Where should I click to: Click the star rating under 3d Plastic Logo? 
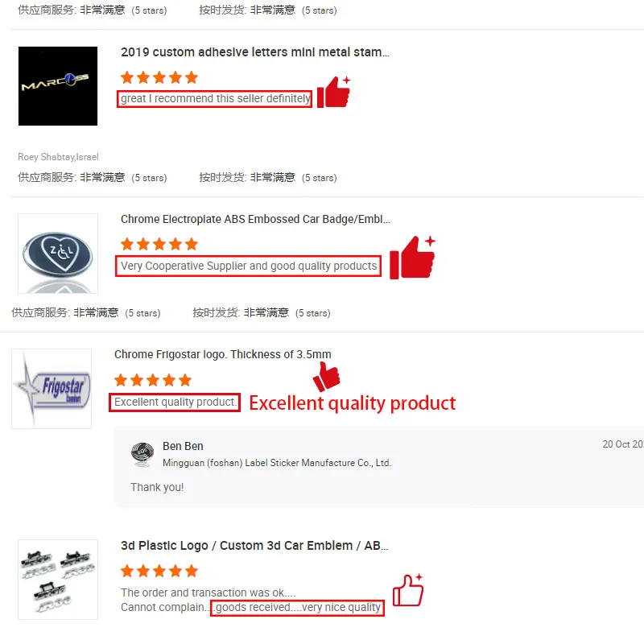159,571
